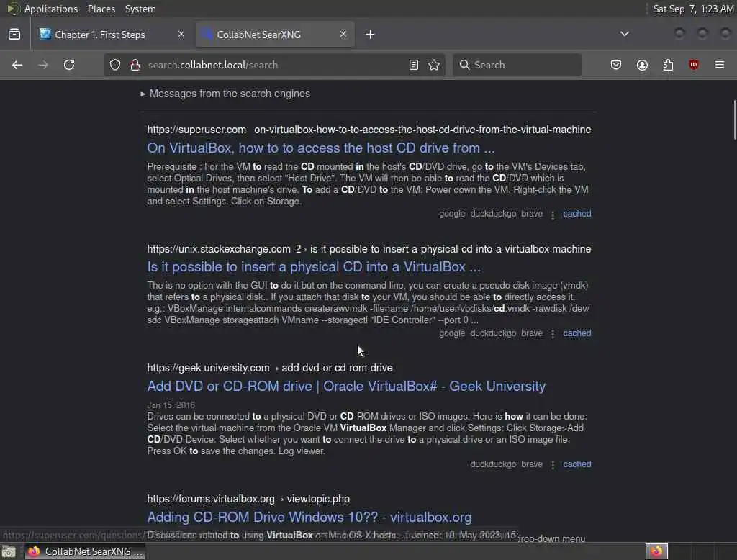Open the extensions puzzle icon

(x=668, y=65)
